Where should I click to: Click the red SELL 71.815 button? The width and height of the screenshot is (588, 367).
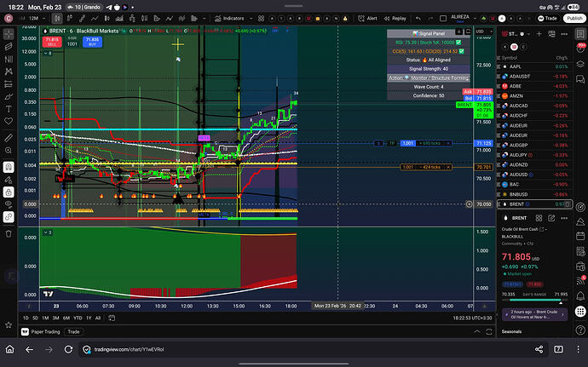52,42
